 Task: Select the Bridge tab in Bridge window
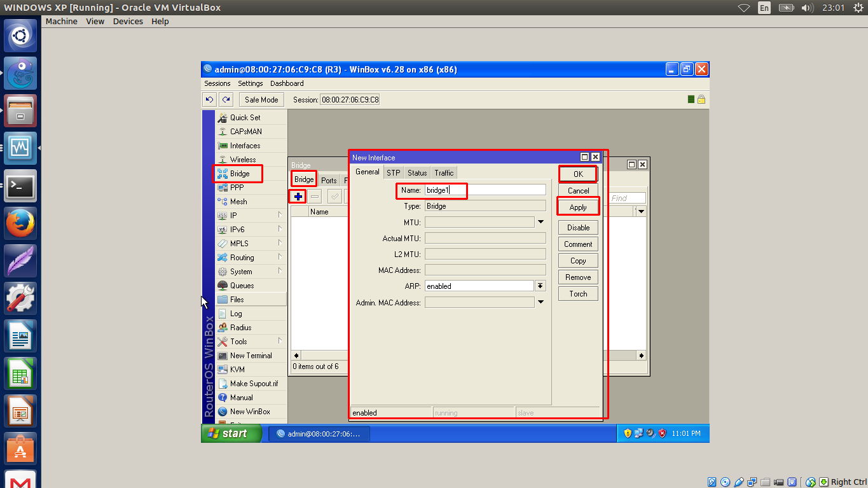[x=304, y=179]
